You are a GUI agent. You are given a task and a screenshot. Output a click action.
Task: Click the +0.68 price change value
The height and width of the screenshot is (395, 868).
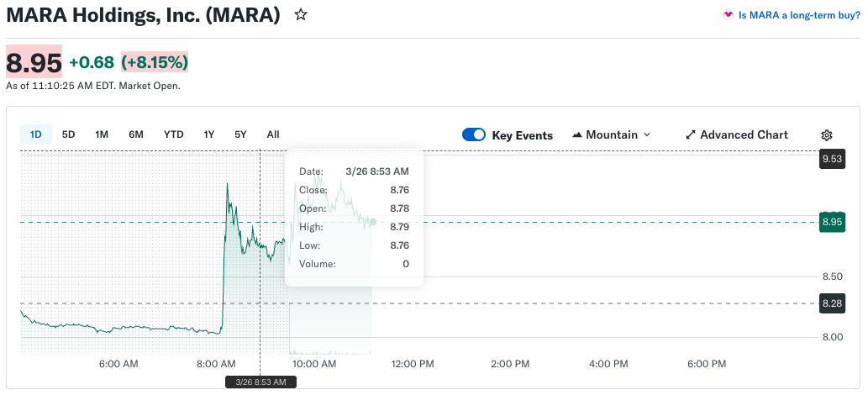click(92, 62)
